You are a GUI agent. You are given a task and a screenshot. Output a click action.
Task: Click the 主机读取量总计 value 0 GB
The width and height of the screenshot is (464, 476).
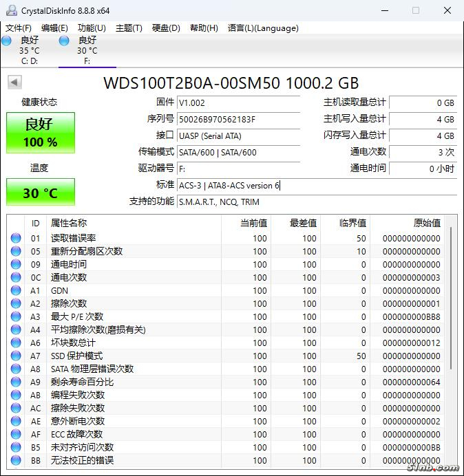(x=423, y=102)
